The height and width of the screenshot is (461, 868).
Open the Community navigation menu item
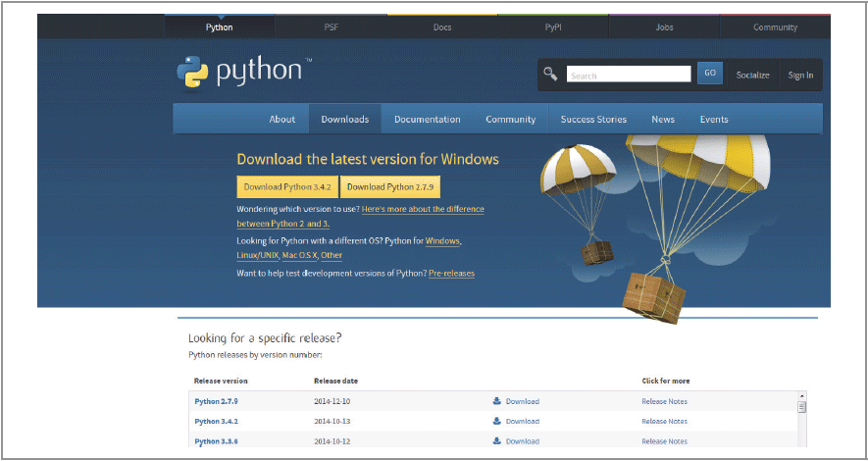[x=510, y=119]
